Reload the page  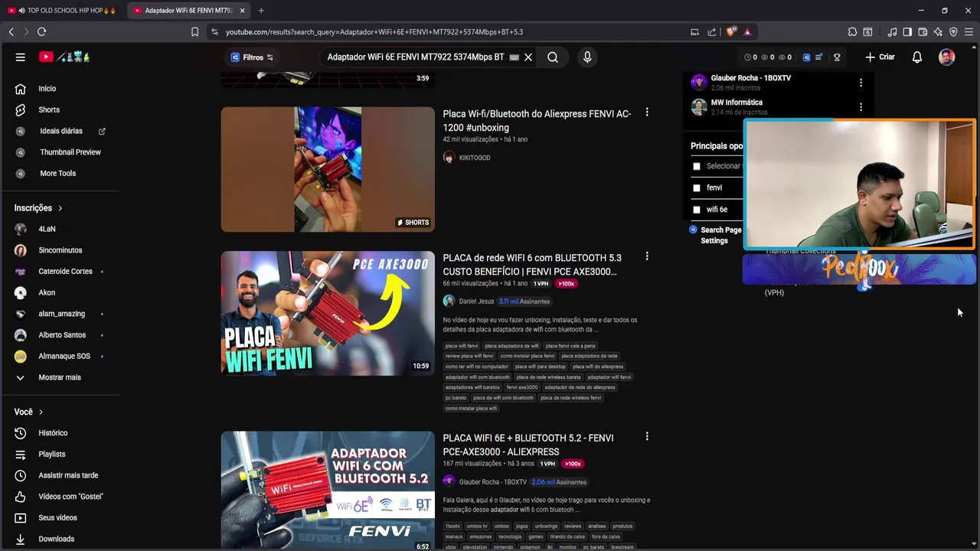coord(41,32)
